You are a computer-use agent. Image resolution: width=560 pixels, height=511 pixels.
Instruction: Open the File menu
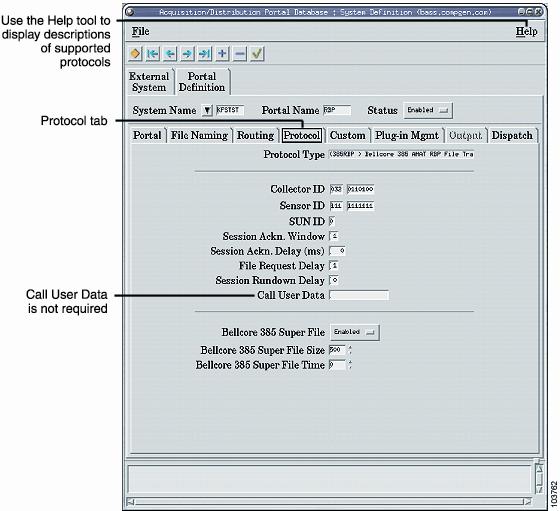coord(140,31)
